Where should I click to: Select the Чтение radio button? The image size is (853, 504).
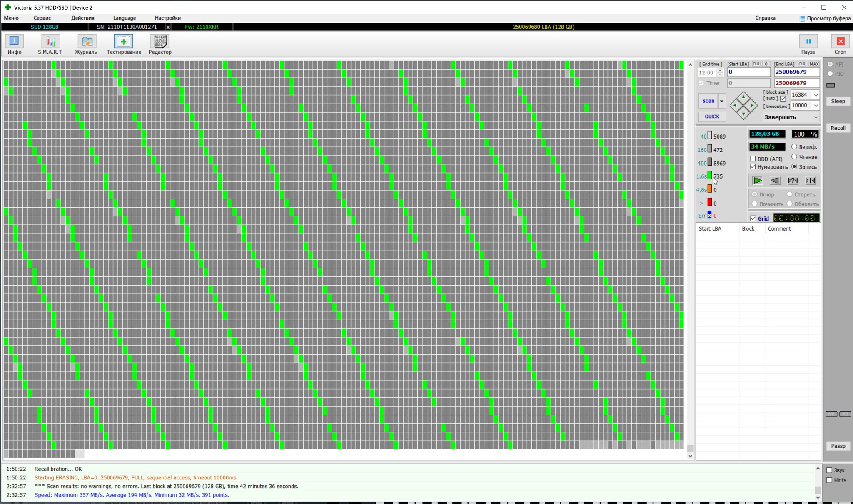pyautogui.click(x=794, y=157)
